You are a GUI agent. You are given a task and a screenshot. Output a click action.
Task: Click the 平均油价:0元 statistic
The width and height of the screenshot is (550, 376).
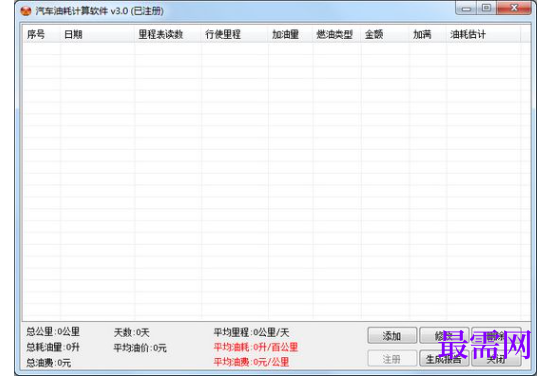pos(140,348)
